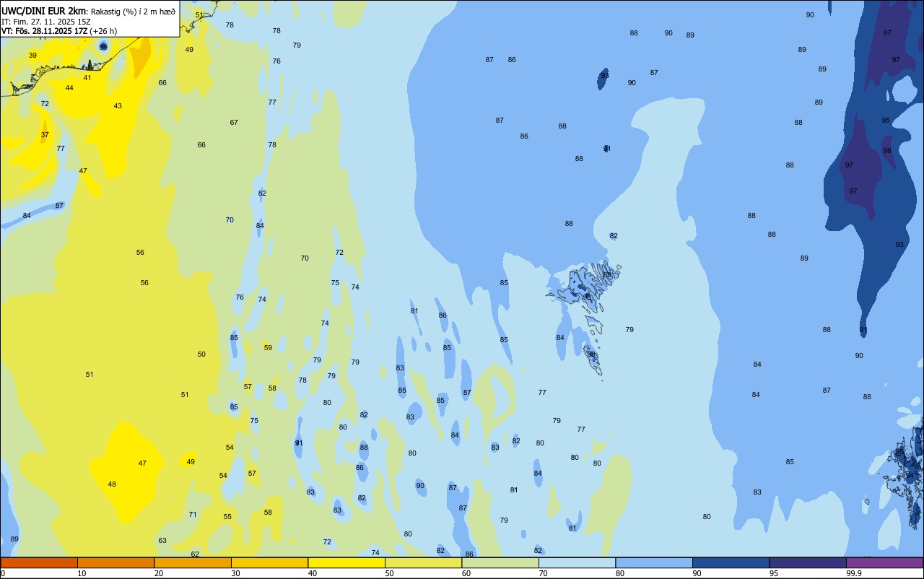Click the humidity value 71 on the map
The width and height of the screenshot is (924, 579).
193,515
